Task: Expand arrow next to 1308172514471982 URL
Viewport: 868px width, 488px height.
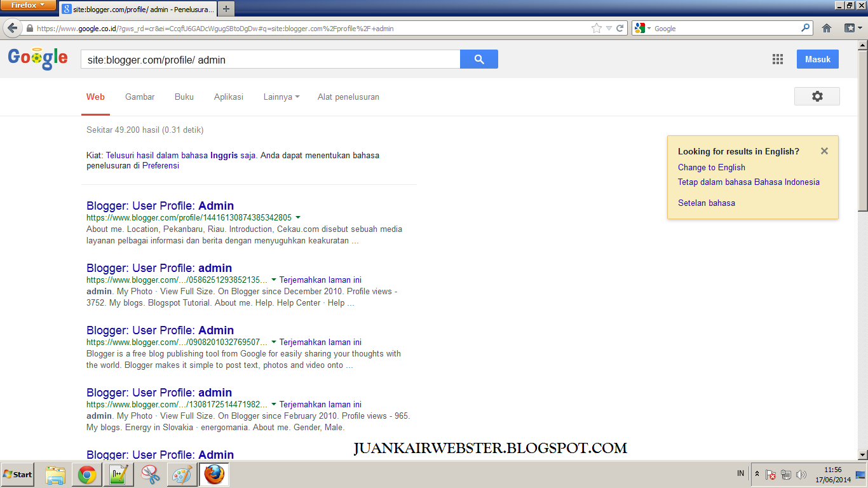Action: tap(274, 404)
